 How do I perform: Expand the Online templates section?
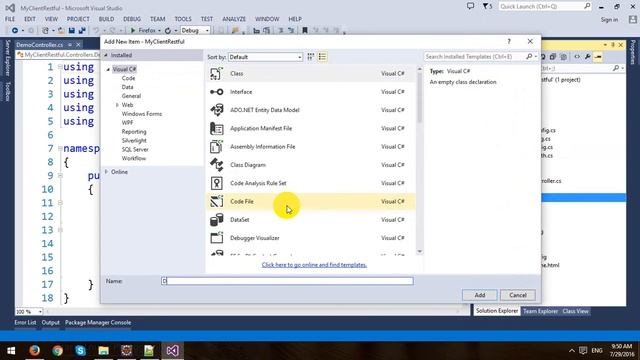(107, 172)
